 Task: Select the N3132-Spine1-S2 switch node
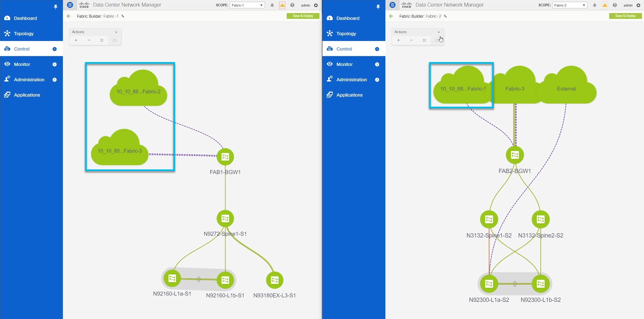[x=489, y=219]
